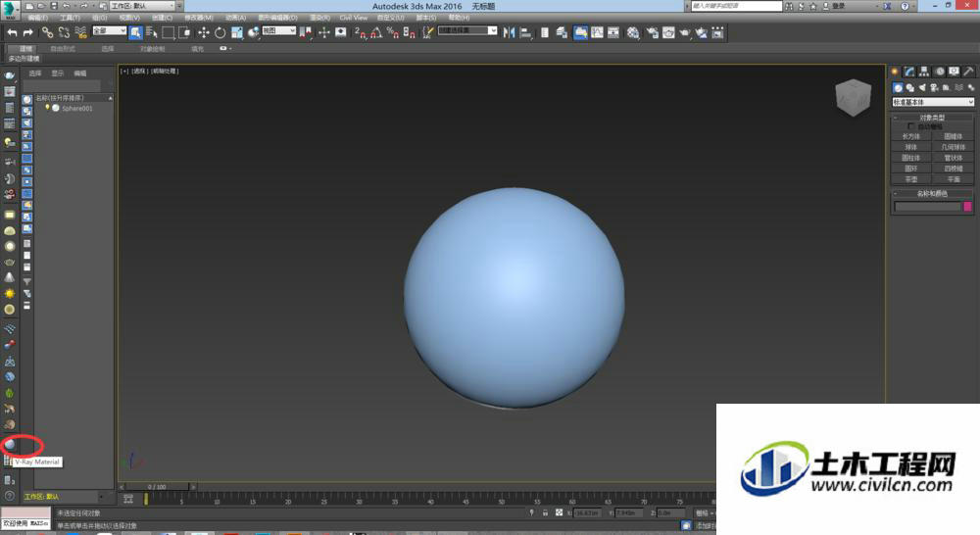980x535 pixels.
Task: Click the Align tool icon
Action: point(525,32)
